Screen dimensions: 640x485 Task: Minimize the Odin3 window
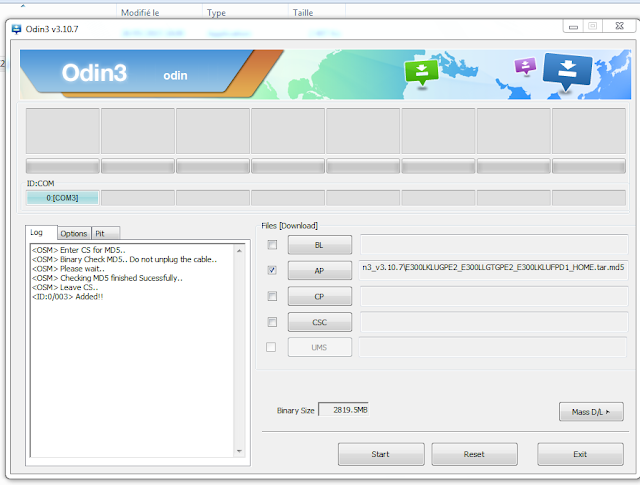click(x=573, y=27)
